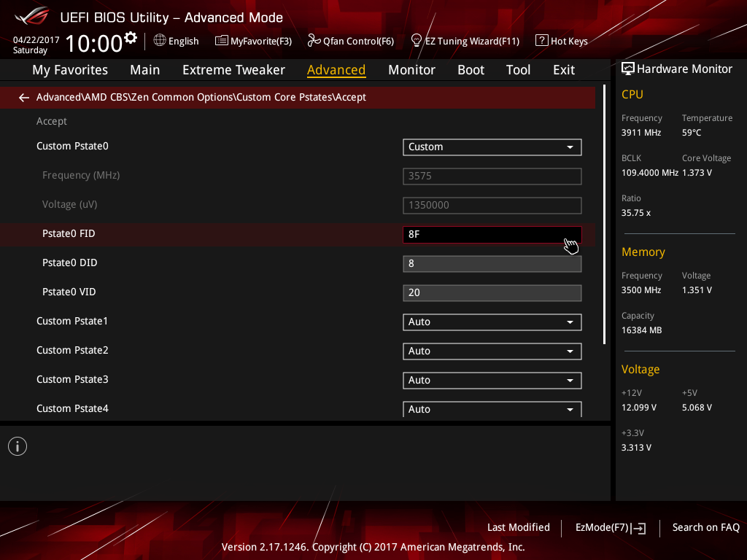Expand the Custom Pstate3 dropdown

(492, 380)
